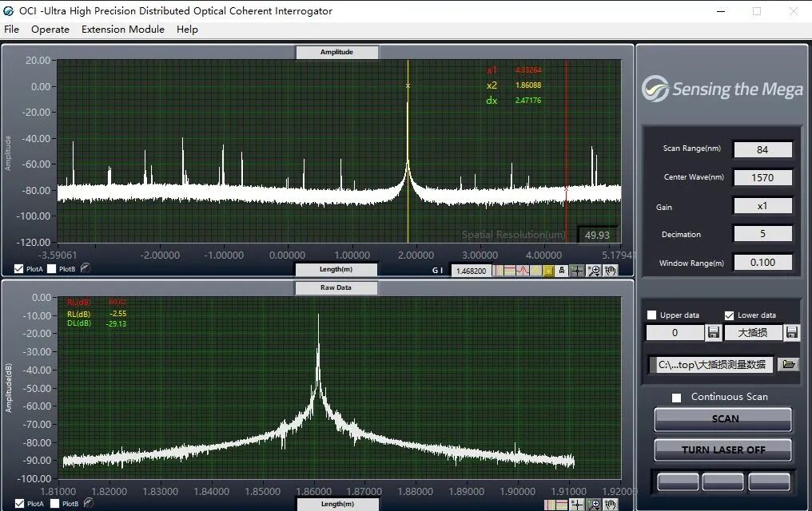Edit the Center Wave(nm) field
The height and width of the screenshot is (511, 812).
[x=762, y=177]
